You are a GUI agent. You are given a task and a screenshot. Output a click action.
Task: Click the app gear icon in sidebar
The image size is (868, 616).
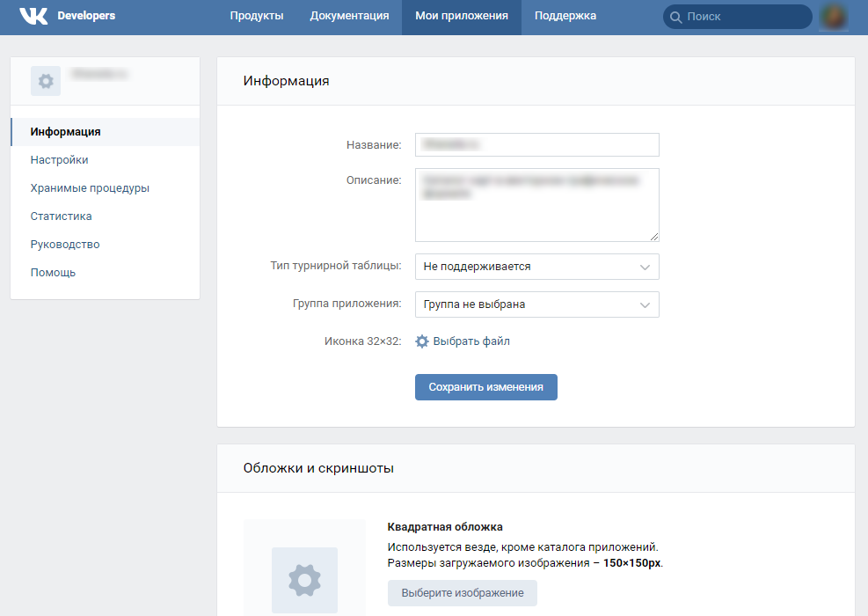point(46,81)
